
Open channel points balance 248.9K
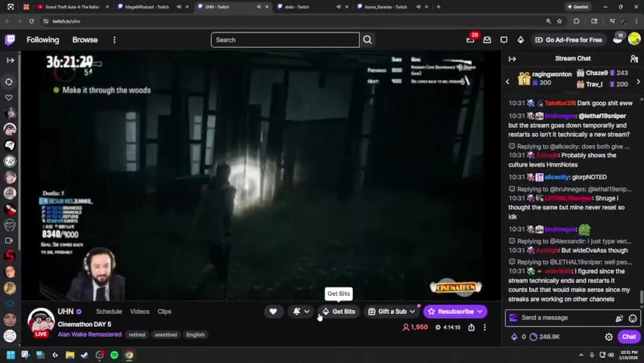[x=545, y=337]
